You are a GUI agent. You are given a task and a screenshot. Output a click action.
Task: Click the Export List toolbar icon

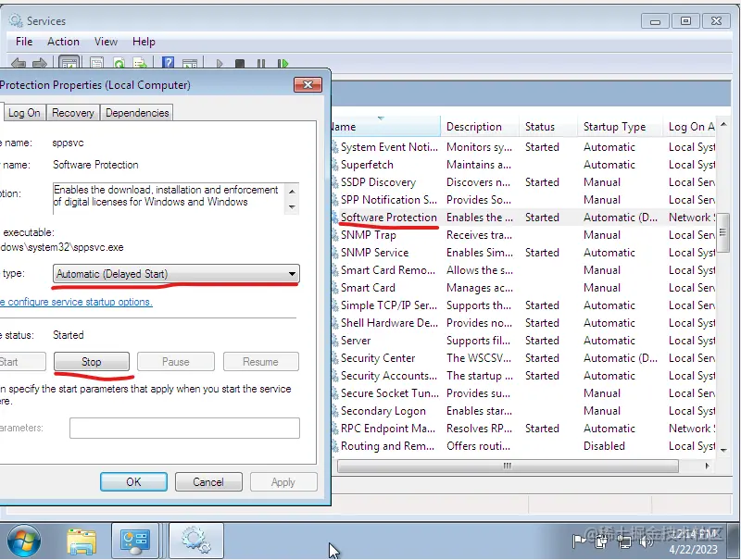[140, 63]
